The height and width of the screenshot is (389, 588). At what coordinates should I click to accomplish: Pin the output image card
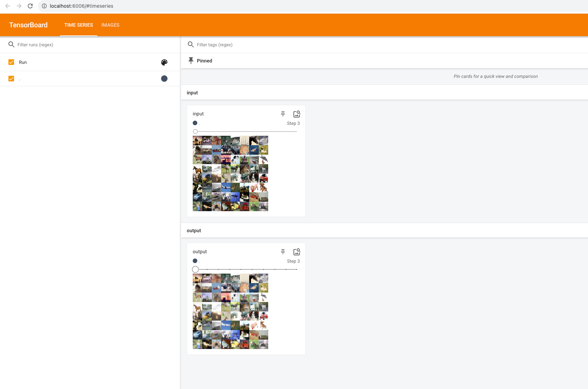[283, 251]
